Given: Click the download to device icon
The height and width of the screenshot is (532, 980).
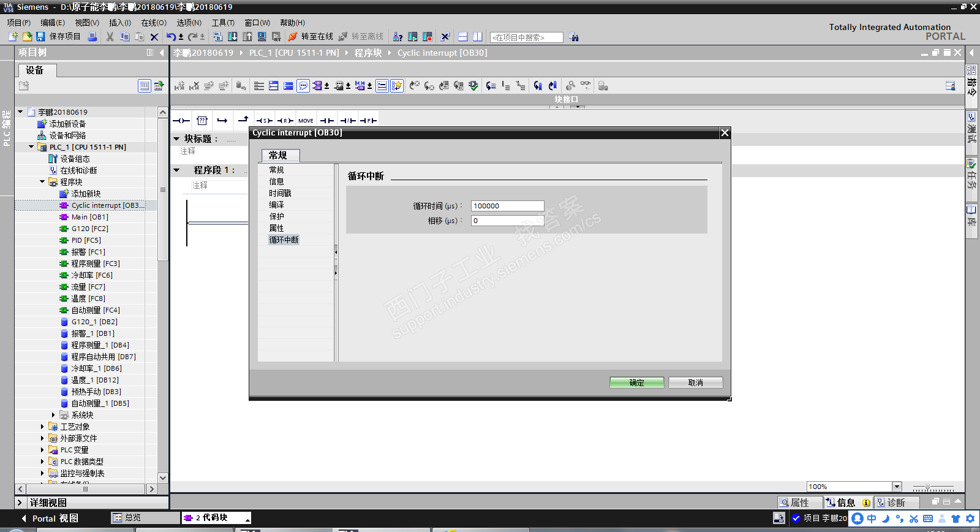Looking at the screenshot, I should pos(233,37).
